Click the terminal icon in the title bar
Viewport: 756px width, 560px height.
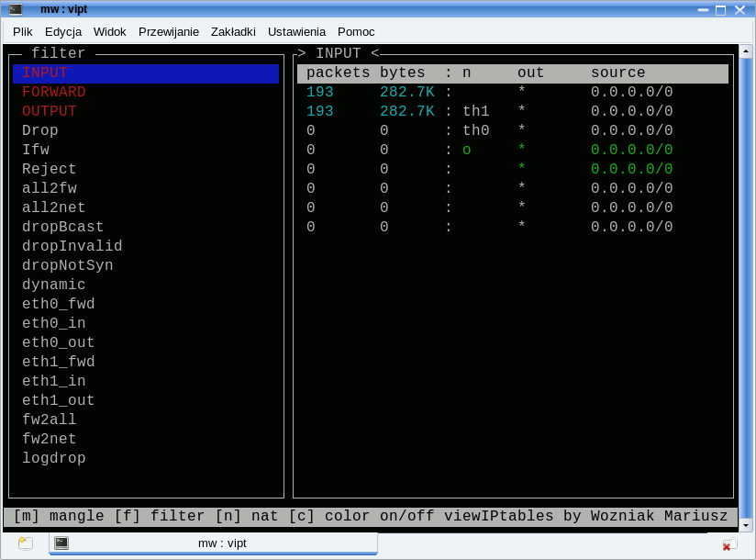[16, 9]
